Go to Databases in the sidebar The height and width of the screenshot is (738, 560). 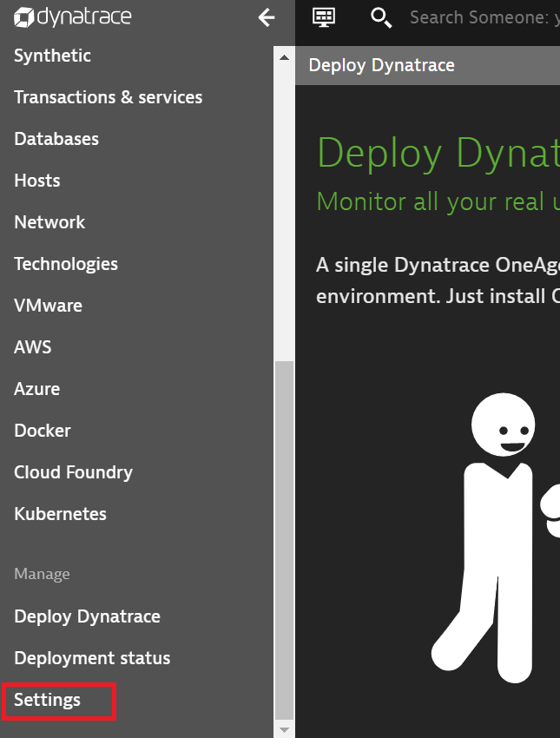tap(56, 139)
